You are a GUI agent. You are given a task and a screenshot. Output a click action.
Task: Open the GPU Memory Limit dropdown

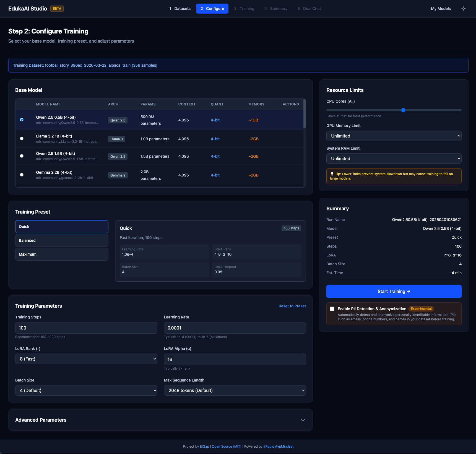pyautogui.click(x=394, y=136)
